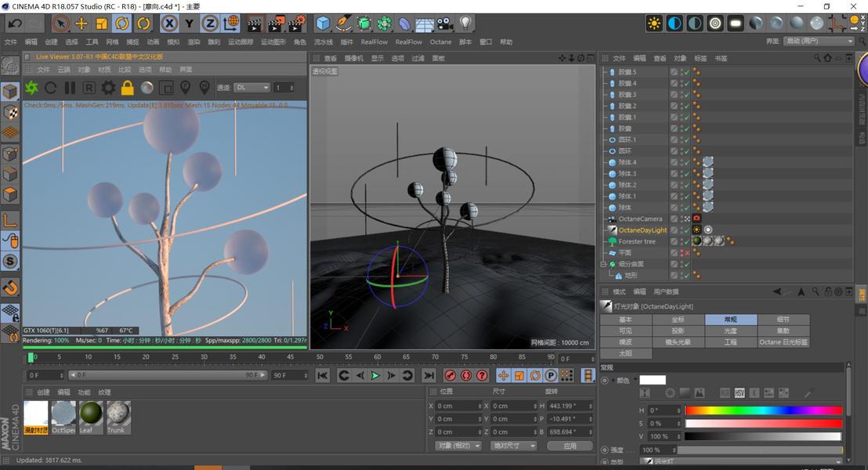
Task: Toggle the Z axis lock
Action: pos(210,23)
